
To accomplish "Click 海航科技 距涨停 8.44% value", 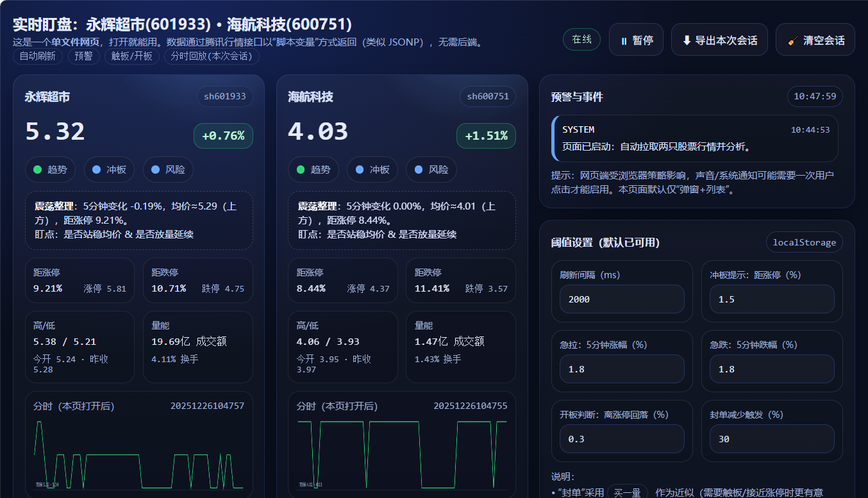I will click(x=311, y=288).
